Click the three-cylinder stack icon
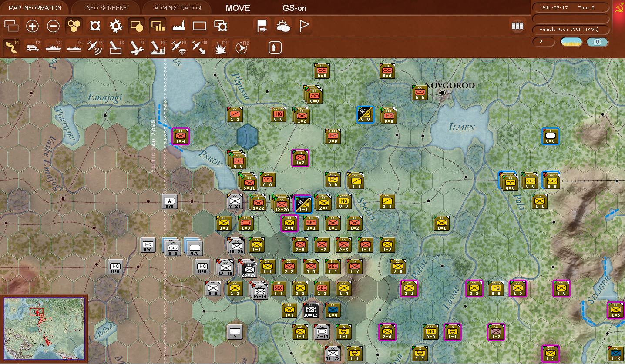 point(517,26)
